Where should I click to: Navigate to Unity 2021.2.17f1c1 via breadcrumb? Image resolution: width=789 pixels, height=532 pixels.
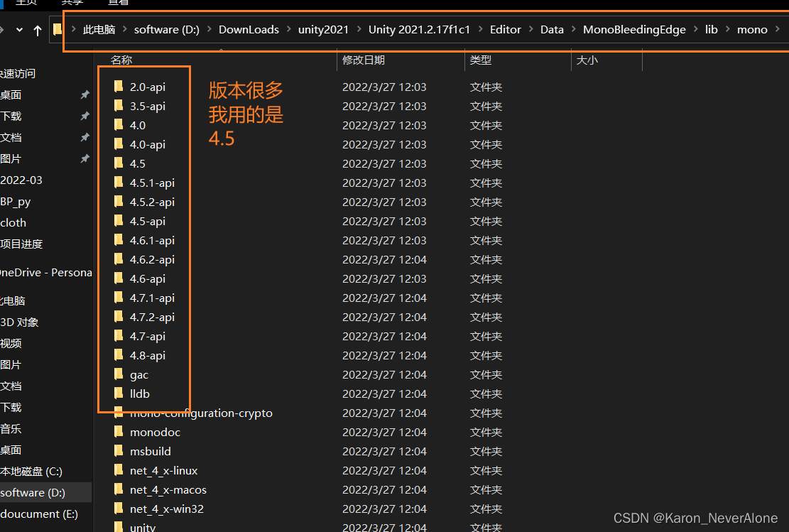tap(419, 30)
